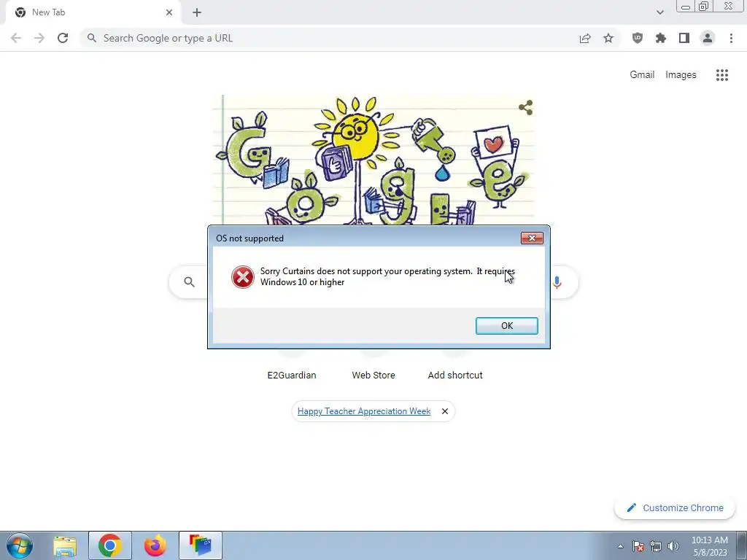This screenshot has height=560, width=747.
Task: Bookmark this tab with star icon
Action: pyautogui.click(x=608, y=38)
